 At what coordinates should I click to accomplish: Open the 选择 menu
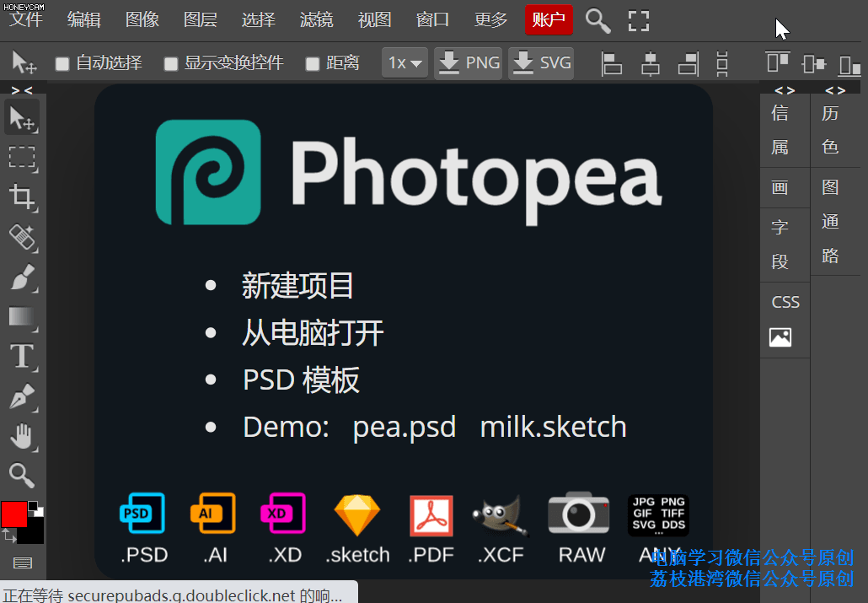259,20
